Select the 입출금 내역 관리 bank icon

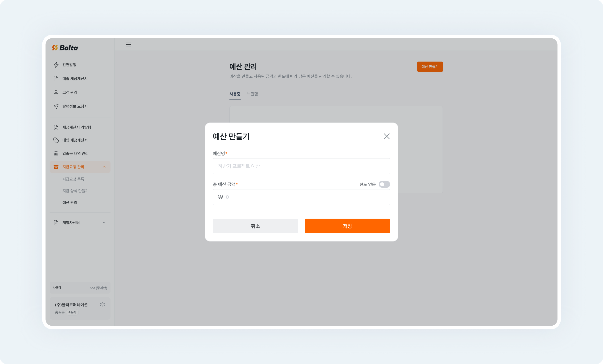(x=56, y=153)
